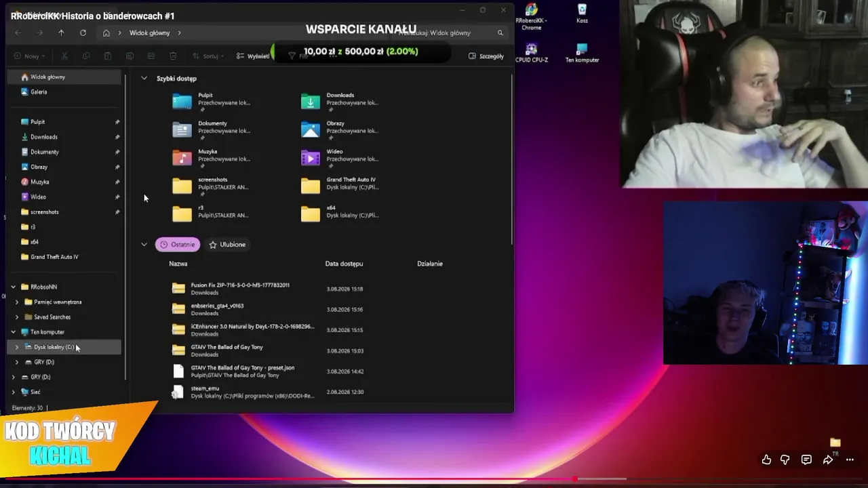Toggle the Szczegóły details pane

pos(486,56)
